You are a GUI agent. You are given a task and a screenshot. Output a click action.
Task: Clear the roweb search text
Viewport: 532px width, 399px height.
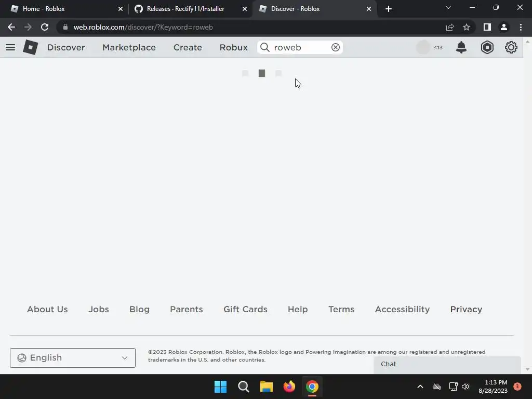pos(336,47)
